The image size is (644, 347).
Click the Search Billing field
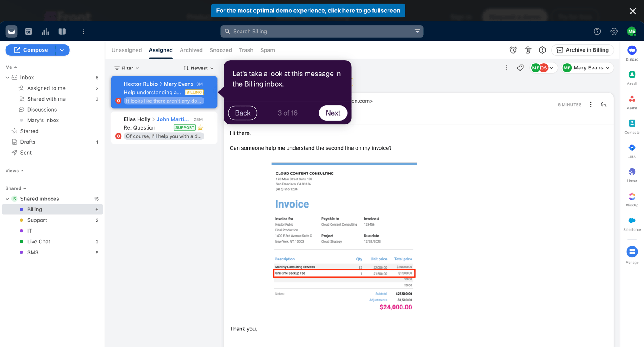click(x=322, y=31)
